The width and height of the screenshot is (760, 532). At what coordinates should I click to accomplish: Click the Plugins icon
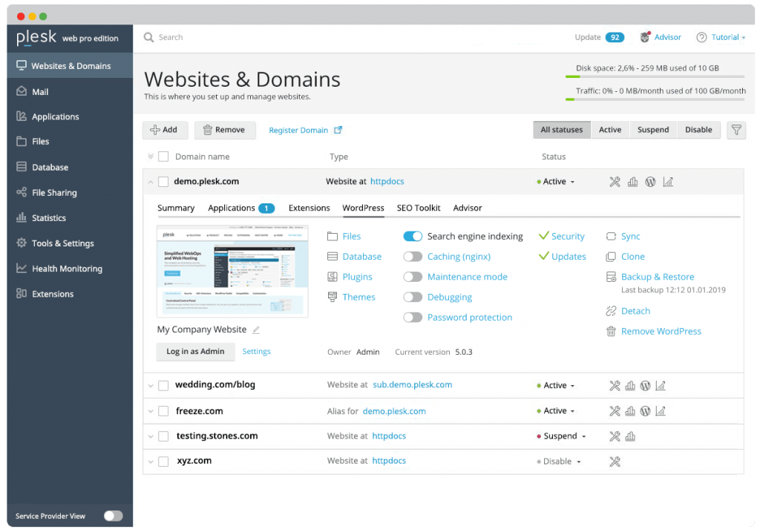[x=332, y=277]
